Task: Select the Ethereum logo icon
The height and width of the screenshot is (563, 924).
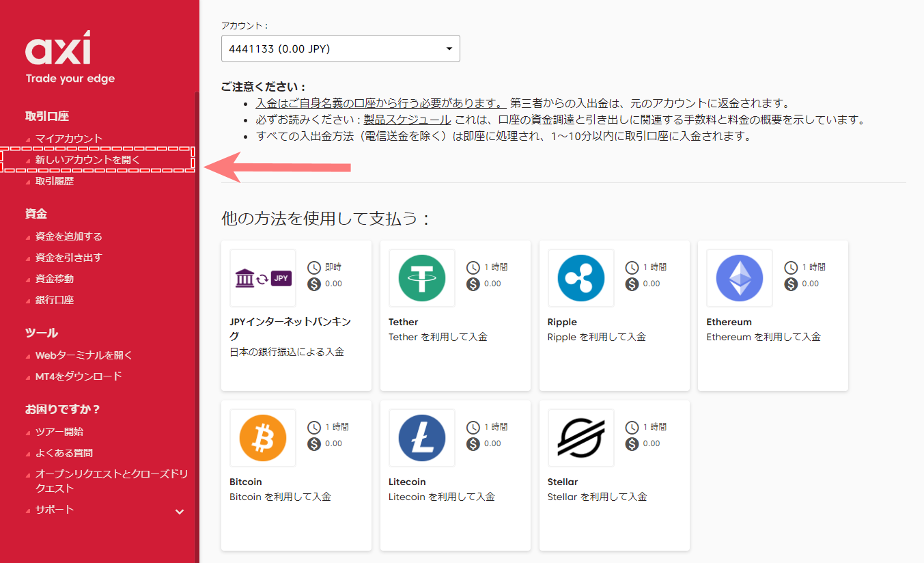Action: pyautogui.click(x=740, y=278)
